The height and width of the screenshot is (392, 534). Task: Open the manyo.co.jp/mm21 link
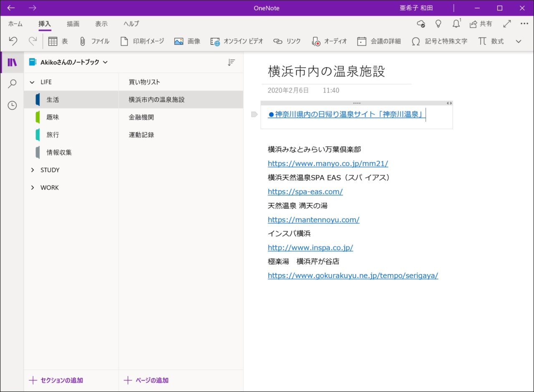tap(327, 163)
